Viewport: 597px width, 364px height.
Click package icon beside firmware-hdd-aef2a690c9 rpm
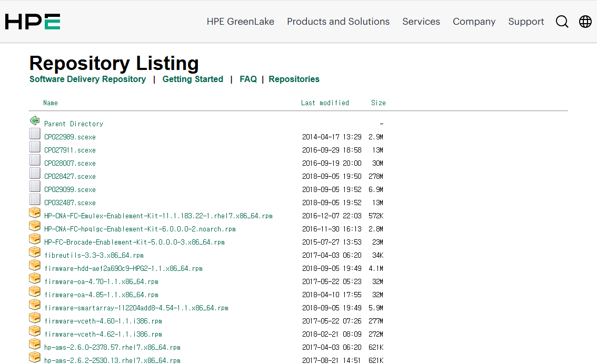click(x=35, y=265)
